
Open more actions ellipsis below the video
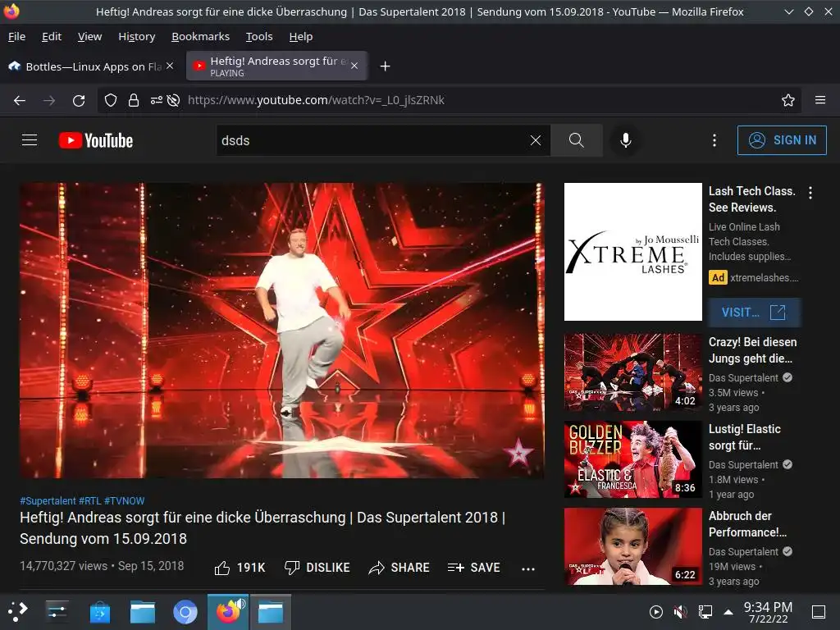[528, 569]
